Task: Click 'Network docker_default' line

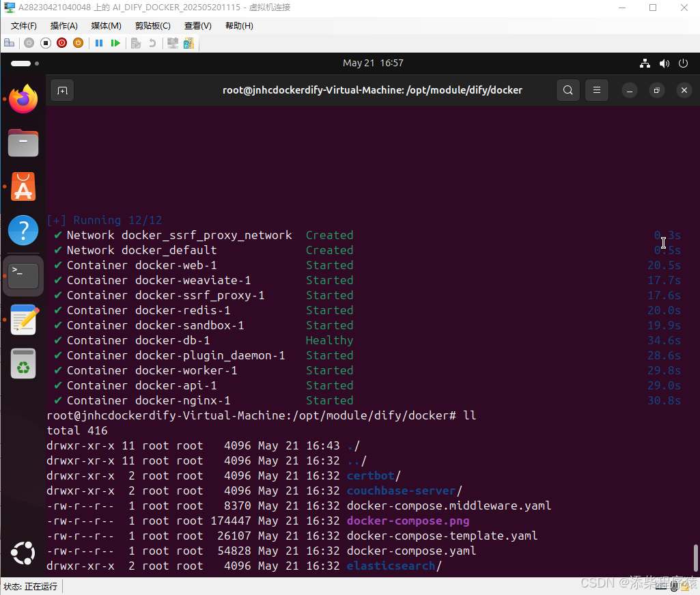Action: pyautogui.click(x=141, y=250)
